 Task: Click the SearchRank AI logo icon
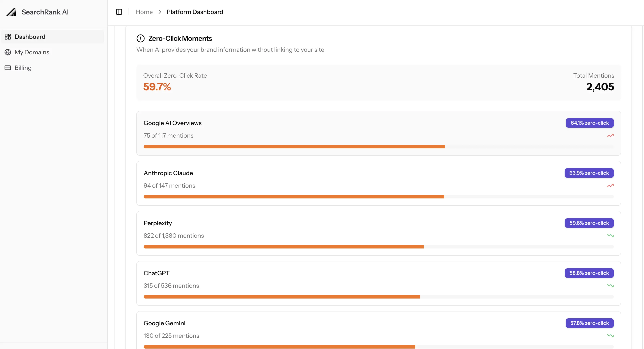pos(11,12)
